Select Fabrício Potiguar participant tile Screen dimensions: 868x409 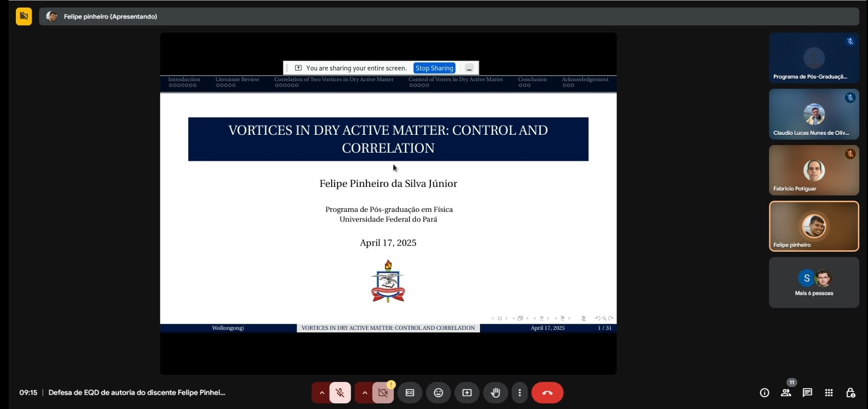tap(814, 170)
